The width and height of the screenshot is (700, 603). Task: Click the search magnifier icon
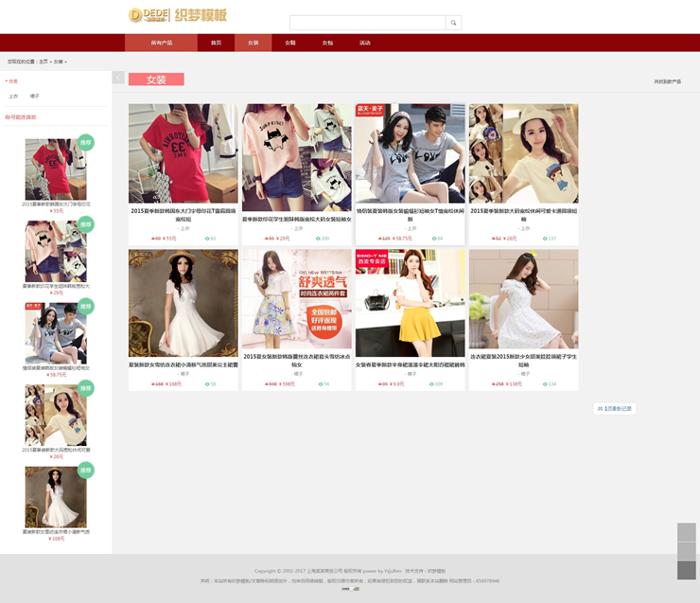(x=453, y=23)
